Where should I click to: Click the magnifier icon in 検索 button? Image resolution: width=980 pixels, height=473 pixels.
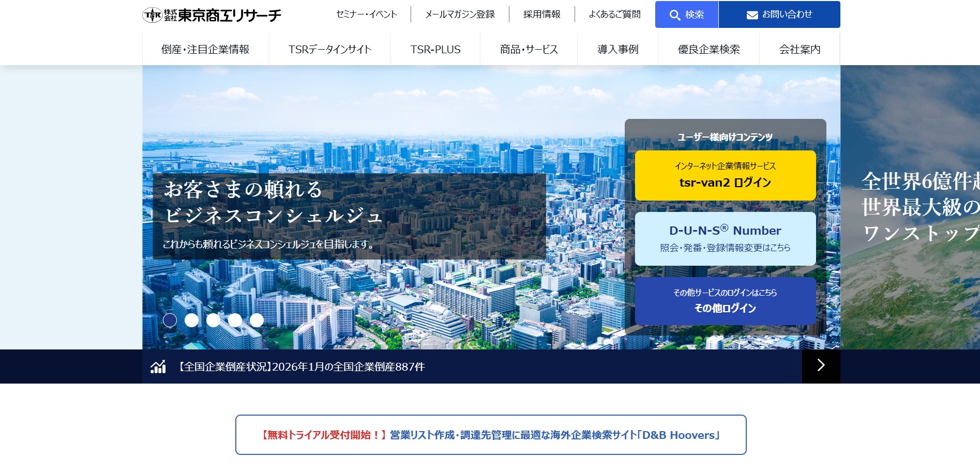click(674, 15)
